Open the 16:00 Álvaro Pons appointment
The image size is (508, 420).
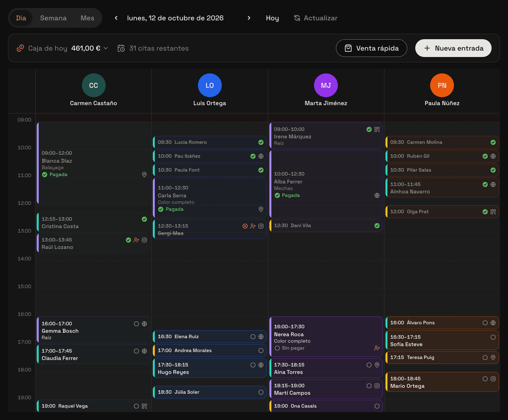point(442,323)
